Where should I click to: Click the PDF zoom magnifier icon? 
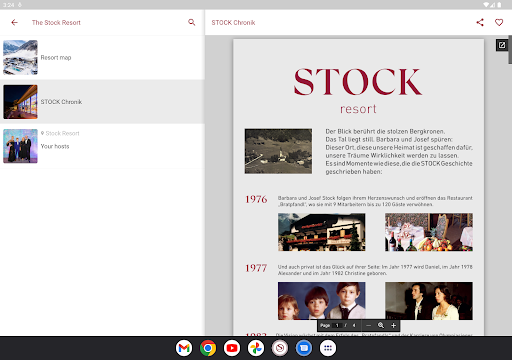[x=381, y=325]
